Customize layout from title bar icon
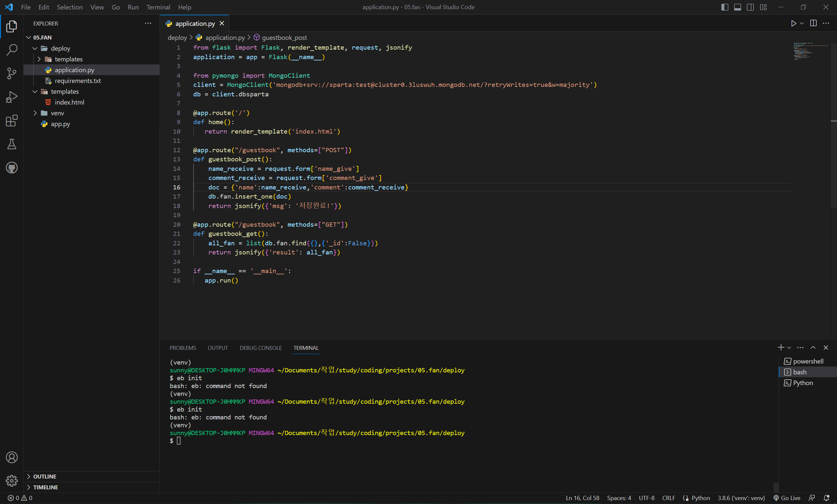The width and height of the screenshot is (837, 504). click(x=763, y=7)
